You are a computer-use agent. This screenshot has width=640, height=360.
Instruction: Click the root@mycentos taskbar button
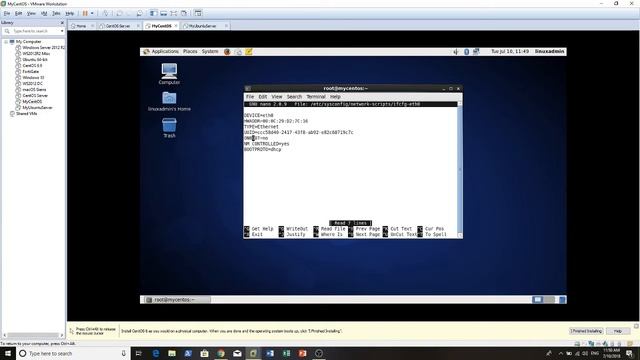click(x=177, y=300)
